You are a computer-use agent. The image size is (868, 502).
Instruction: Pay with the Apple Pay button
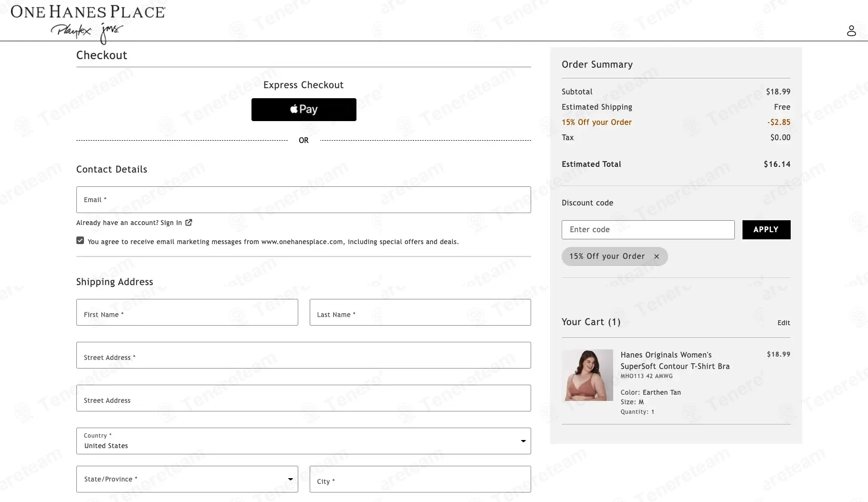pos(303,110)
